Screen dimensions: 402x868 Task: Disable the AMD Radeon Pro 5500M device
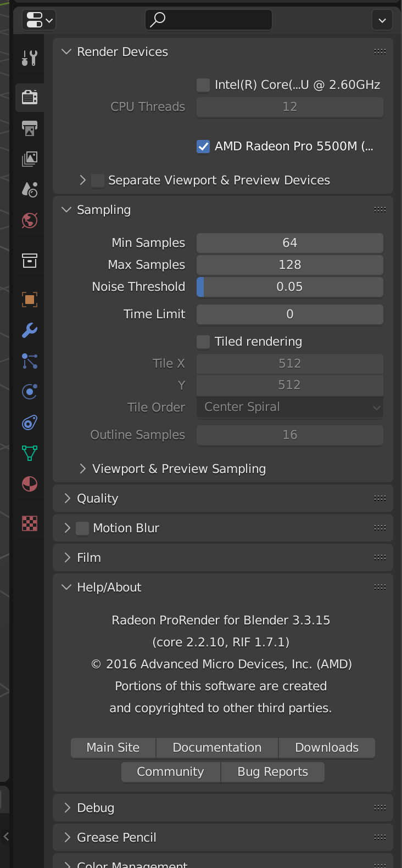coord(203,146)
